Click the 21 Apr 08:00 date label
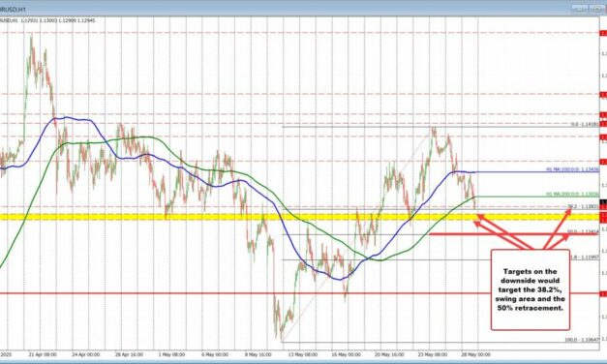This screenshot has width=607, height=364. click(43, 354)
